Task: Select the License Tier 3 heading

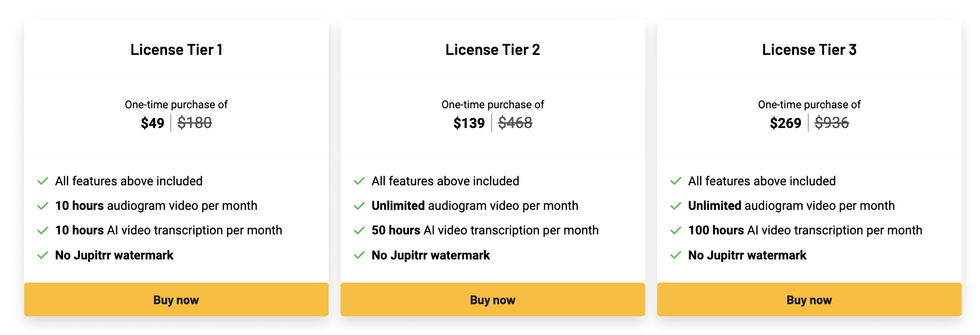Action: coord(809,50)
